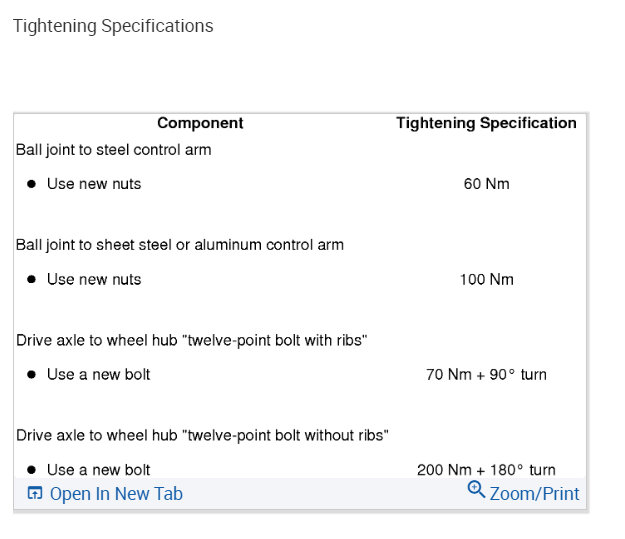
Task: Click the bullet point in the 60 Nm row
Action: (31, 184)
